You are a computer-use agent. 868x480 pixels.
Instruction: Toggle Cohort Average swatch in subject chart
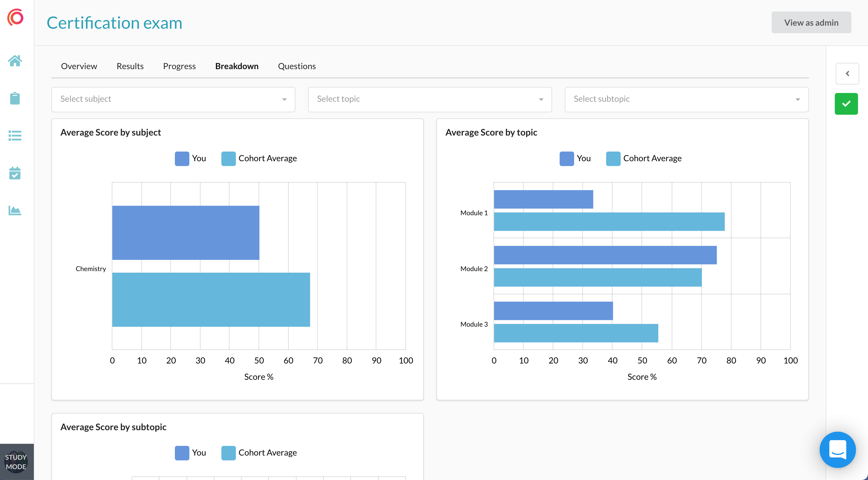click(x=228, y=159)
